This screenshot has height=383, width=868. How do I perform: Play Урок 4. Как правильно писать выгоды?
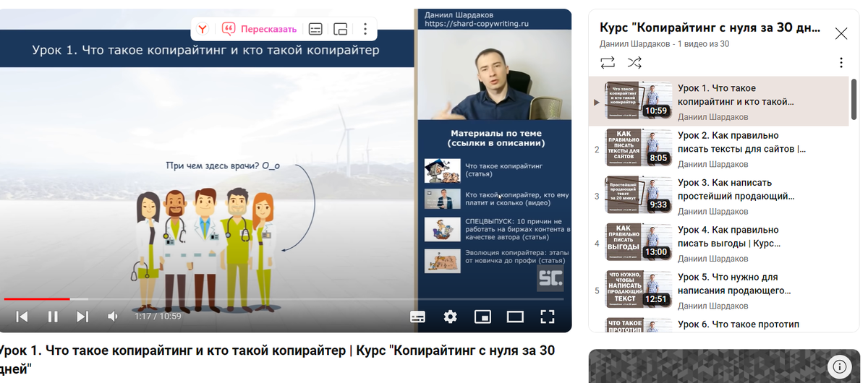point(728,236)
